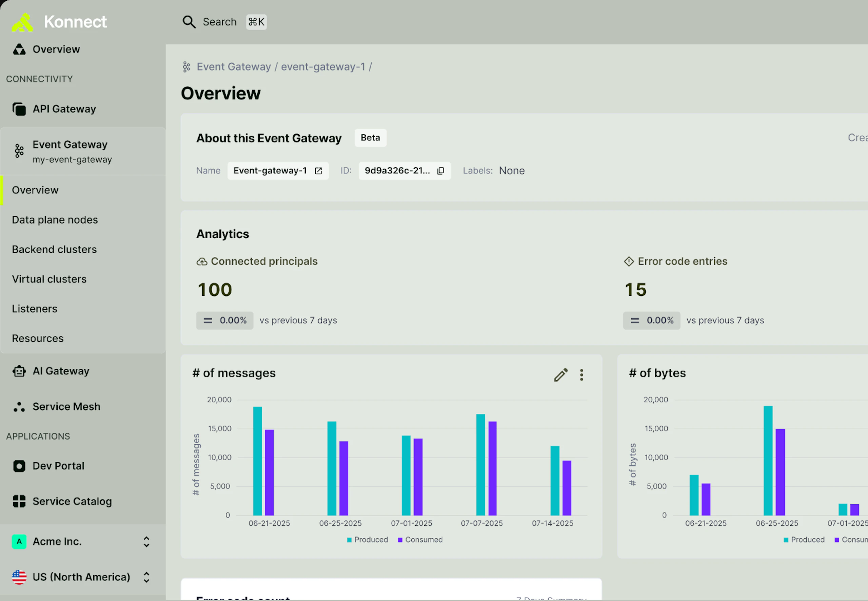Expand the Acme Inc. organization switcher
Viewport: 868px width, 601px height.
(146, 542)
